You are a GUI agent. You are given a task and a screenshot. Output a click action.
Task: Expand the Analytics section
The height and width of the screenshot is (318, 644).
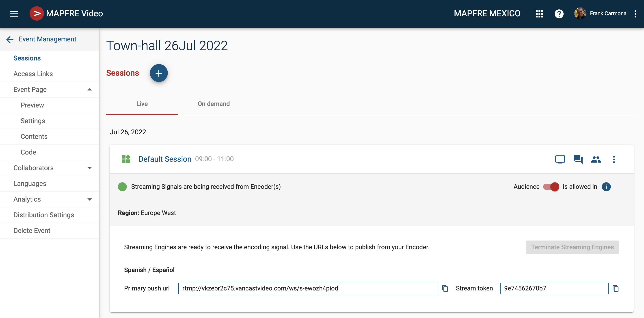tap(89, 199)
